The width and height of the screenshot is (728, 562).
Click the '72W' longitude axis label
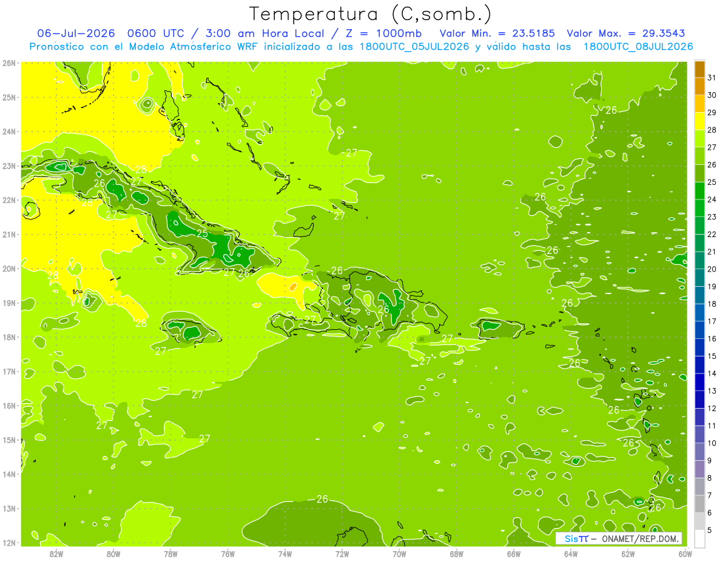coord(342,554)
